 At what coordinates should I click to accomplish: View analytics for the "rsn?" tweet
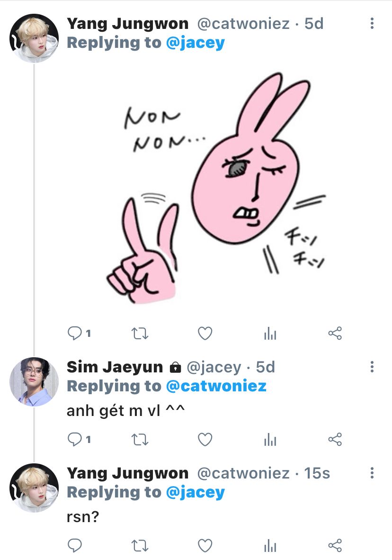[x=270, y=545]
